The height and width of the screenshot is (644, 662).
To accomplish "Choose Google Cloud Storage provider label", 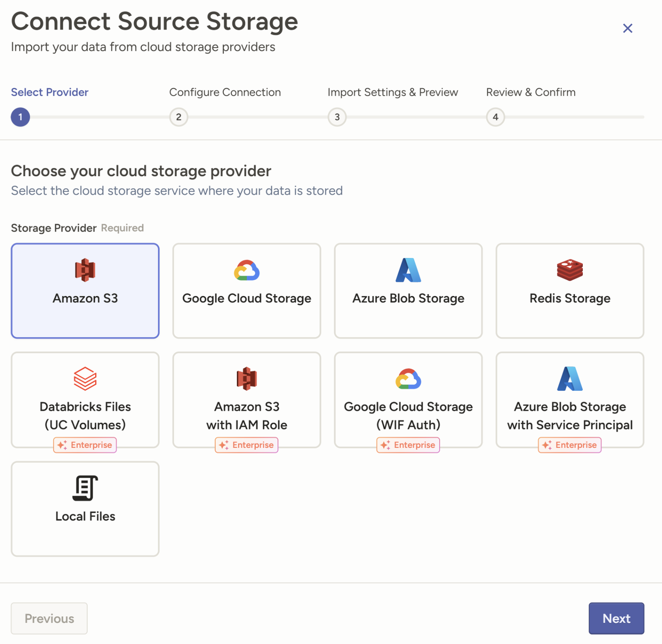I will (247, 298).
